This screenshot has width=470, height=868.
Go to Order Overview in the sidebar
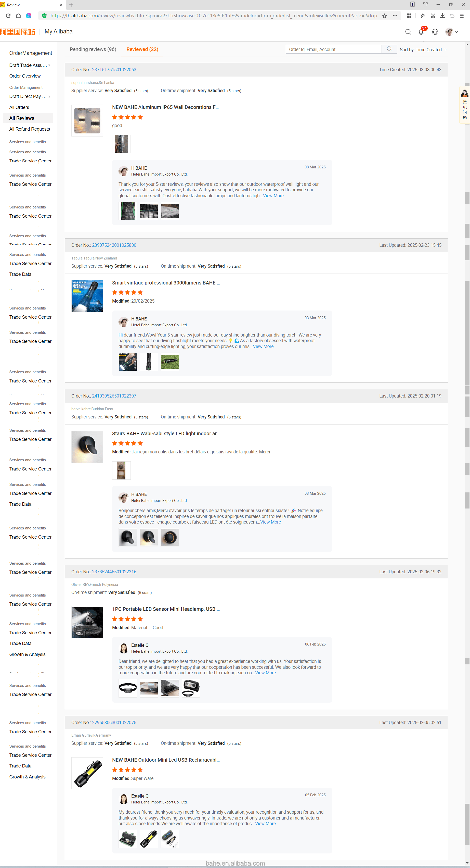(x=25, y=76)
